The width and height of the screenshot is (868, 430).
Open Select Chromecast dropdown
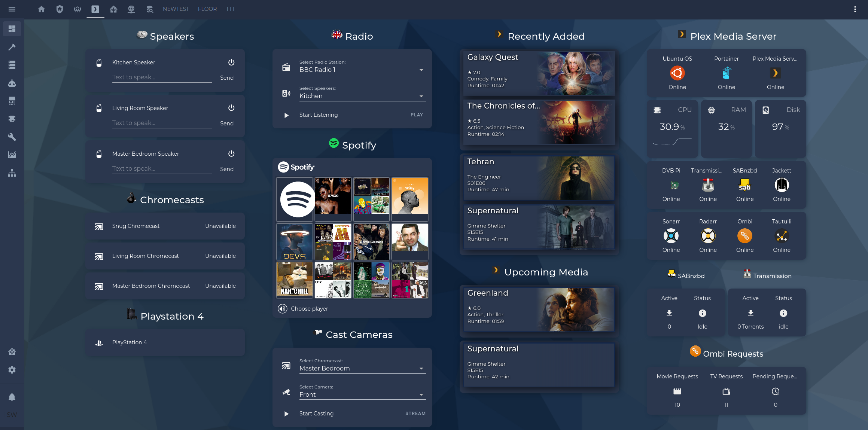pos(362,369)
